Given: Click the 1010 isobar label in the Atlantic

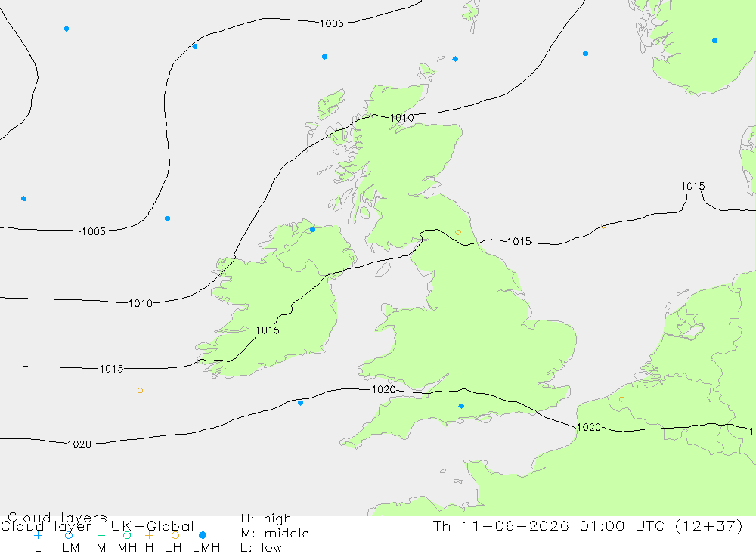Looking at the screenshot, I should coord(141,303).
